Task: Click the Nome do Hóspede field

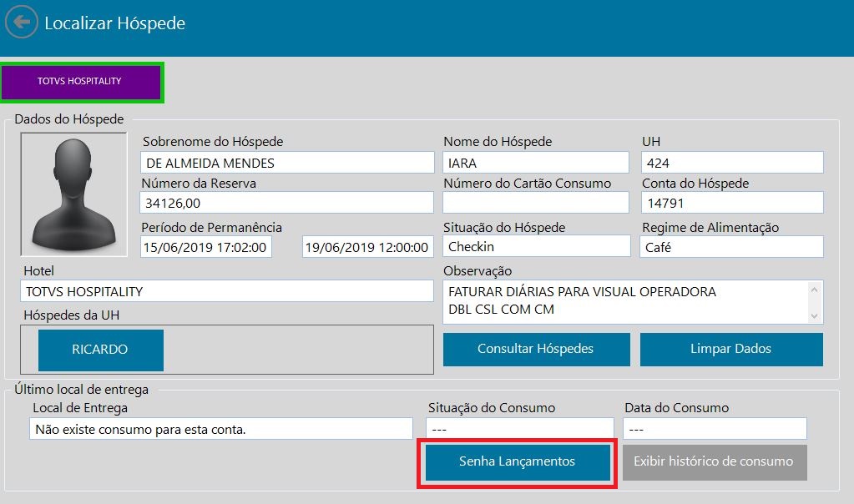Action: coord(536,163)
